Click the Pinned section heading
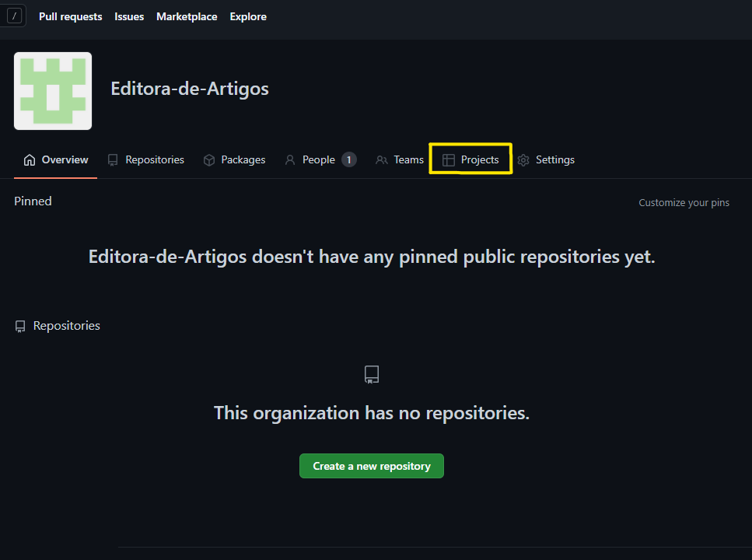This screenshot has width=752, height=560. 33,201
